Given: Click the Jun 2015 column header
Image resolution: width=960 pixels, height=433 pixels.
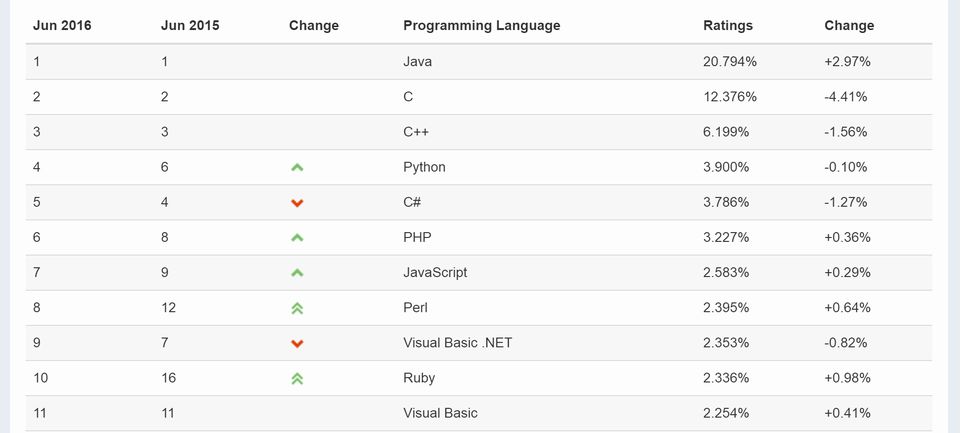Looking at the screenshot, I should (190, 25).
